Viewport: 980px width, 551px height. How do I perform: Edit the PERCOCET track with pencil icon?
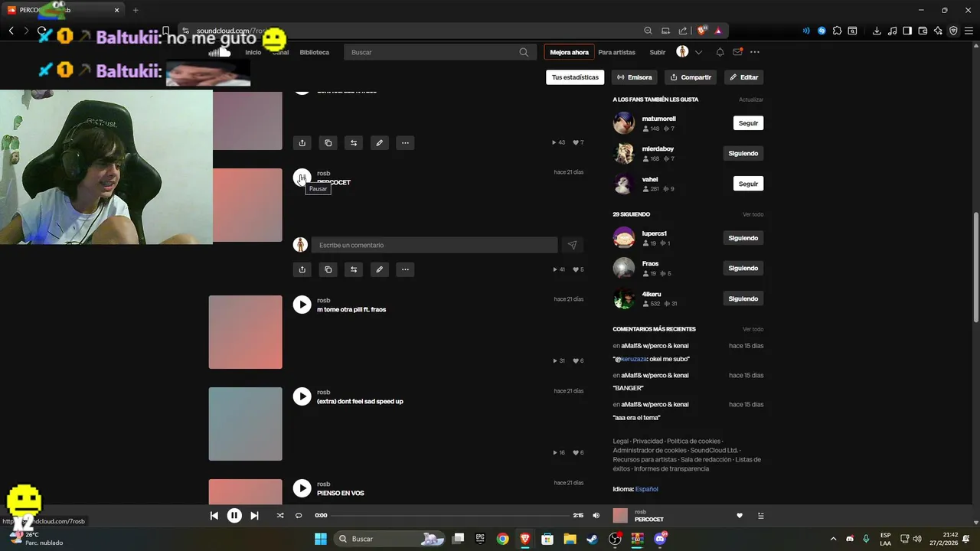(379, 269)
